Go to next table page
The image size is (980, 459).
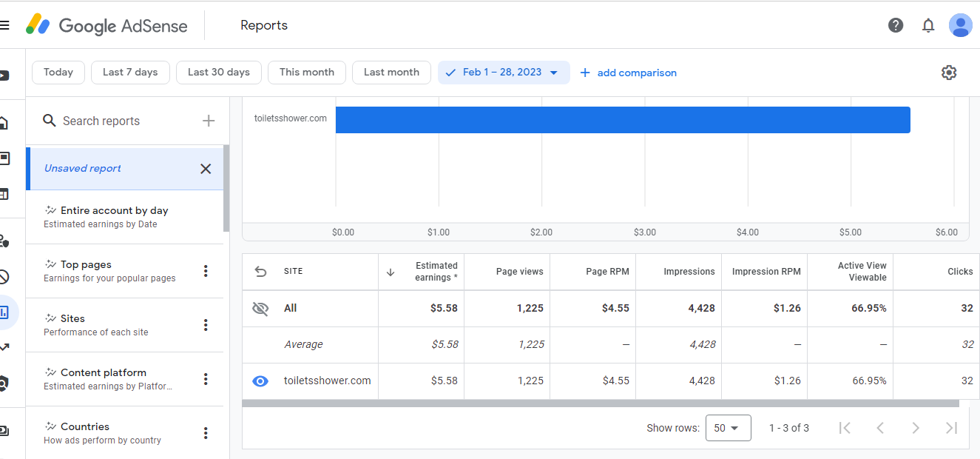tap(916, 428)
